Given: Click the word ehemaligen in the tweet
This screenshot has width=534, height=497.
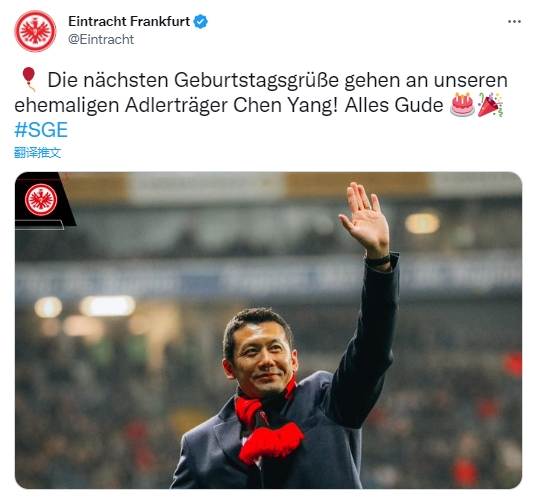Looking at the screenshot, I should click(x=66, y=105).
